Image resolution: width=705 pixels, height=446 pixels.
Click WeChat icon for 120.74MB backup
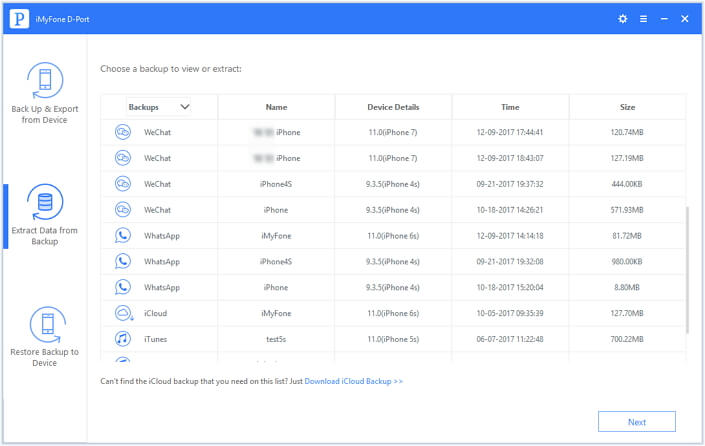123,132
